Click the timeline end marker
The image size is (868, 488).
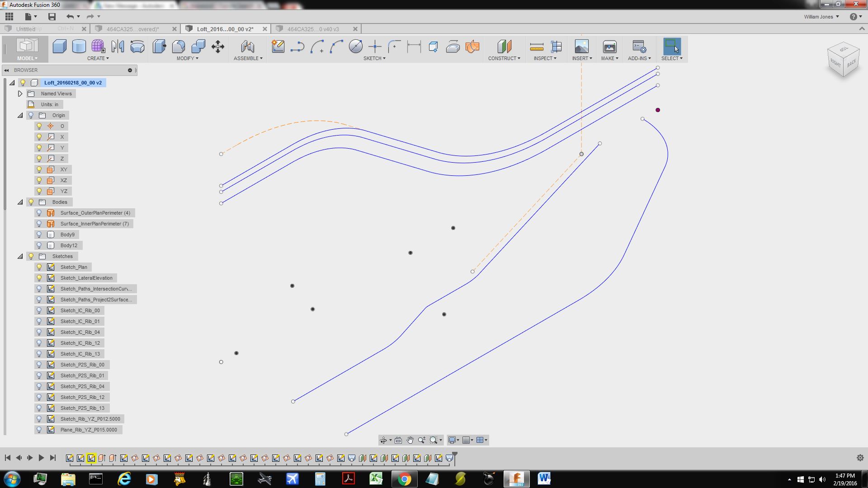pyautogui.click(x=455, y=457)
